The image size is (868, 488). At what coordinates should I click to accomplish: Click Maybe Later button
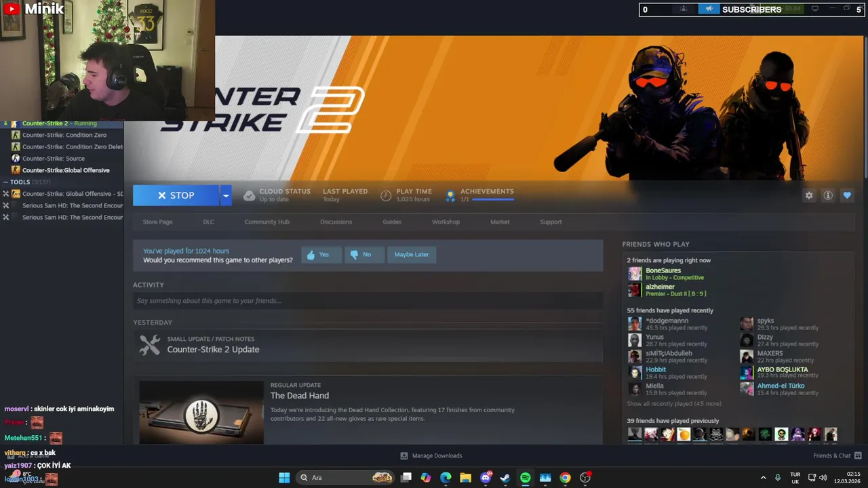412,255
